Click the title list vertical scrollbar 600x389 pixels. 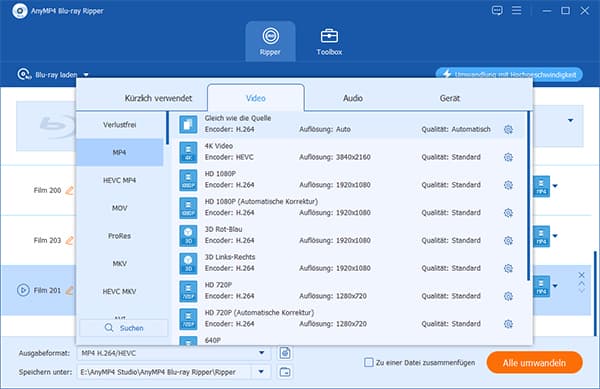tap(595, 293)
